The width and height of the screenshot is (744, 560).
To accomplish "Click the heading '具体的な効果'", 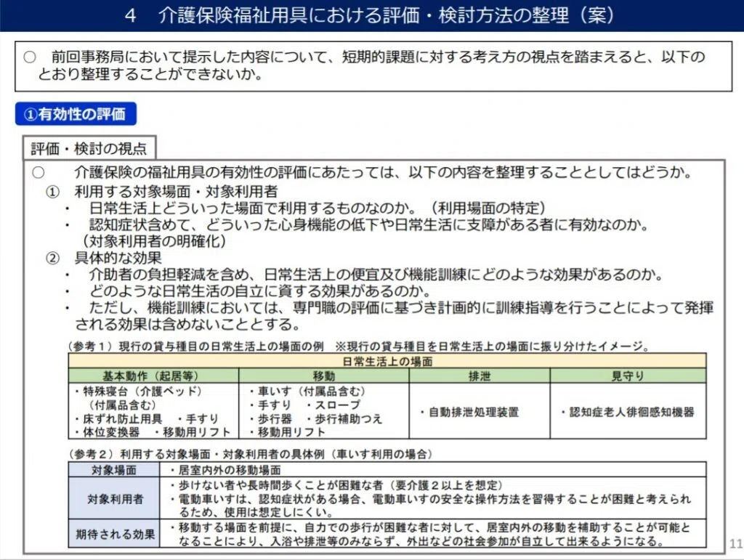I will (118, 257).
